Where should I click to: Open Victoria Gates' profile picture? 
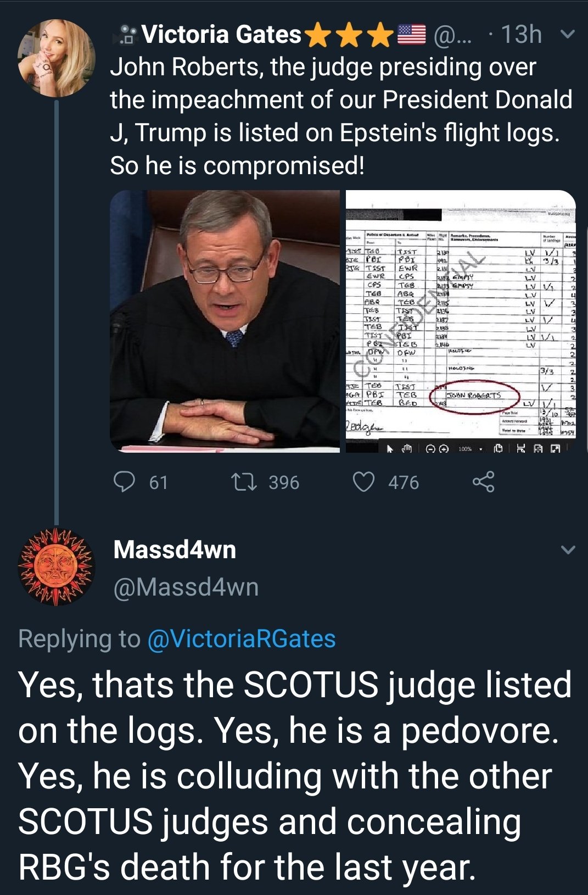[x=56, y=59]
